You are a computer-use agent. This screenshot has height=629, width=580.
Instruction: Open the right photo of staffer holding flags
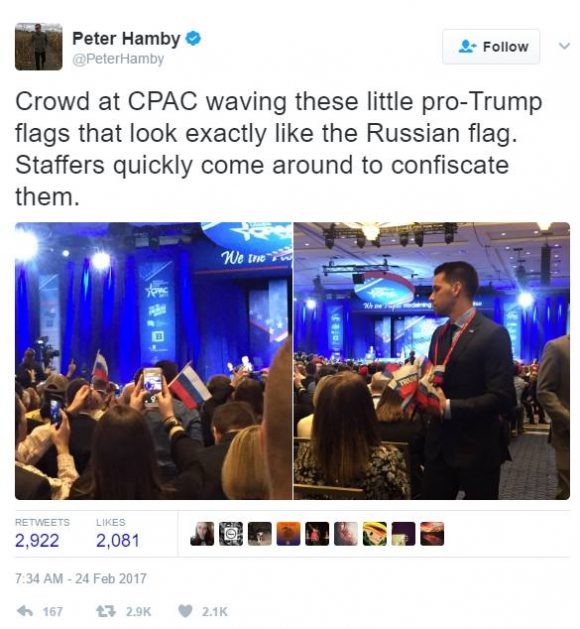pos(432,361)
